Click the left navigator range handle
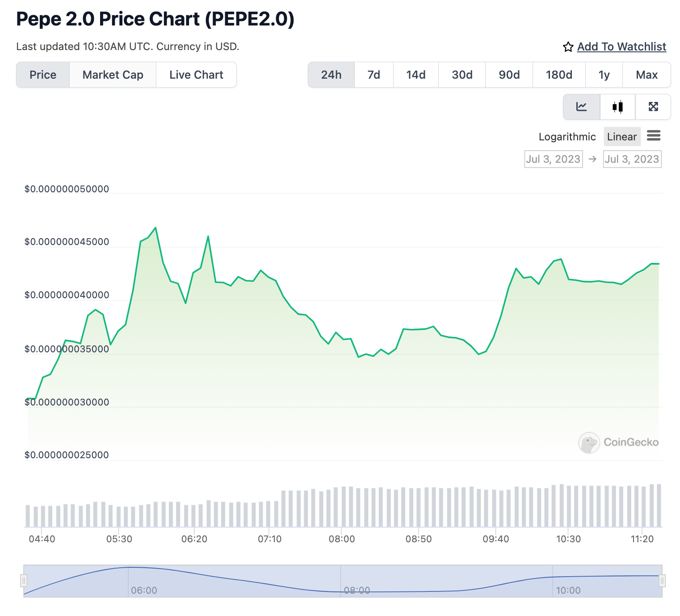Image resolution: width=680 pixels, height=616 pixels. coord(24,581)
